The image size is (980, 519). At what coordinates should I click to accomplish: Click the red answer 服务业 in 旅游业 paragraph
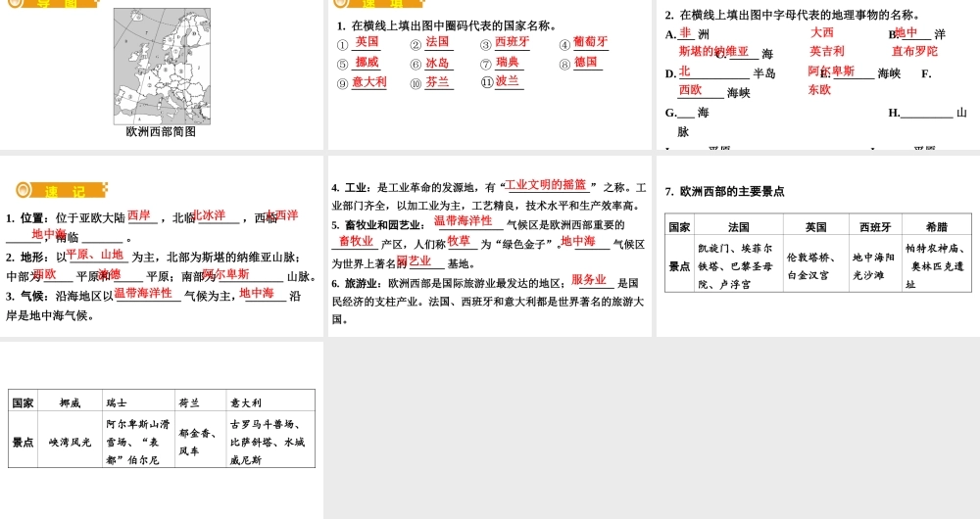pos(589,280)
